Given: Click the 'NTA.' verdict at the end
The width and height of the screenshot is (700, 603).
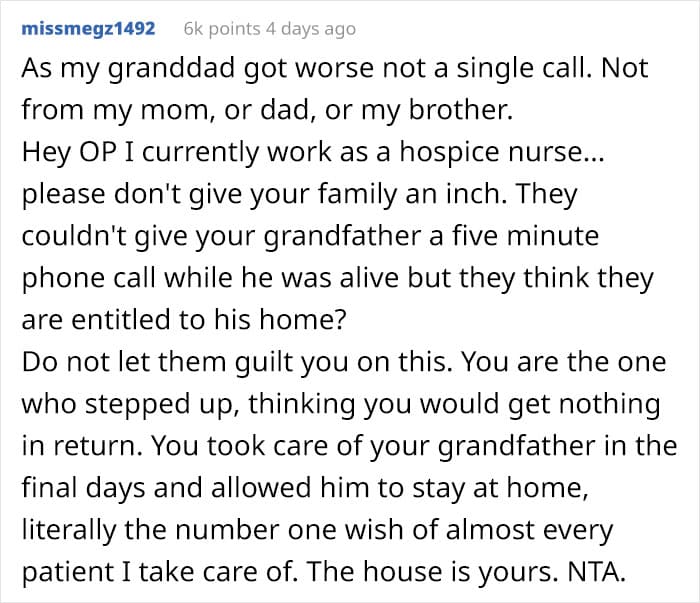Looking at the screenshot, I should (x=596, y=572).
